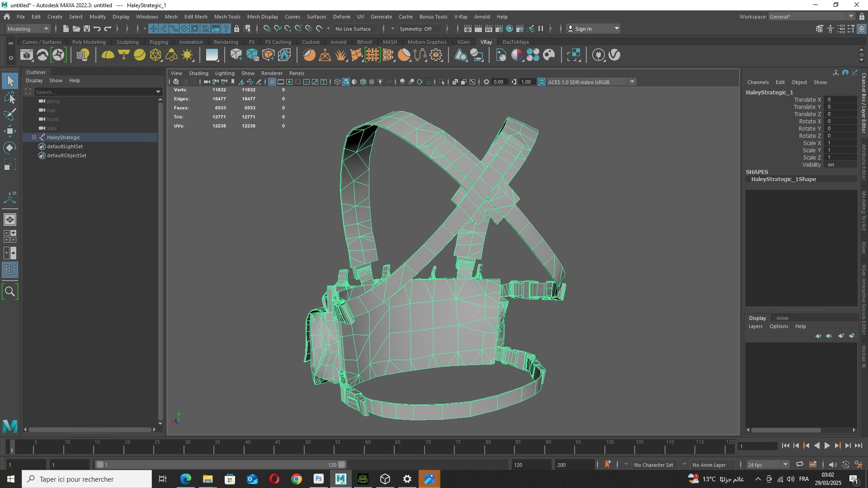Choose the Rotate tool in toolbox
The image size is (868, 488).
(10, 148)
